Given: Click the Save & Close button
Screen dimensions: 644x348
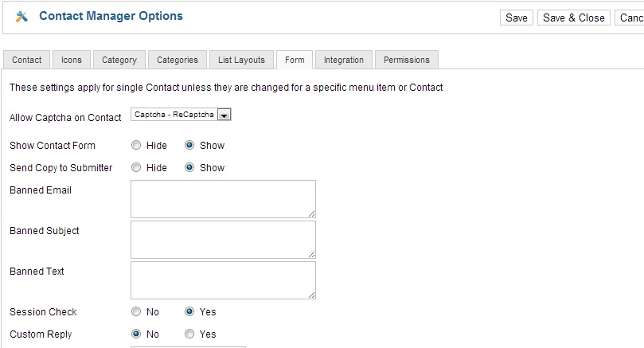Looking at the screenshot, I should pos(574,18).
